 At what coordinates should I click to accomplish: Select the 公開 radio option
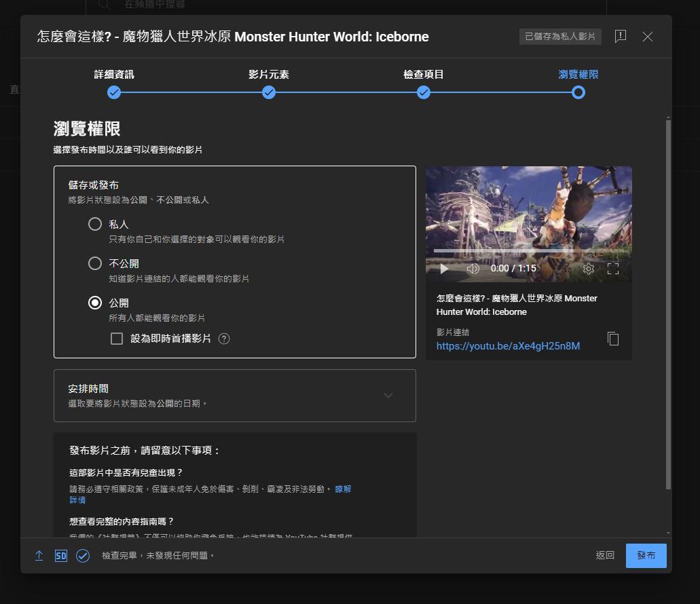tap(95, 303)
